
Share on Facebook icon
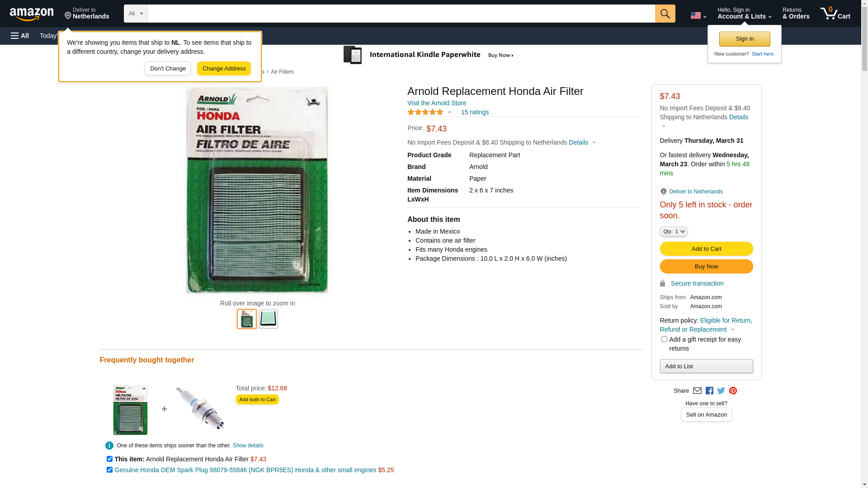(709, 391)
